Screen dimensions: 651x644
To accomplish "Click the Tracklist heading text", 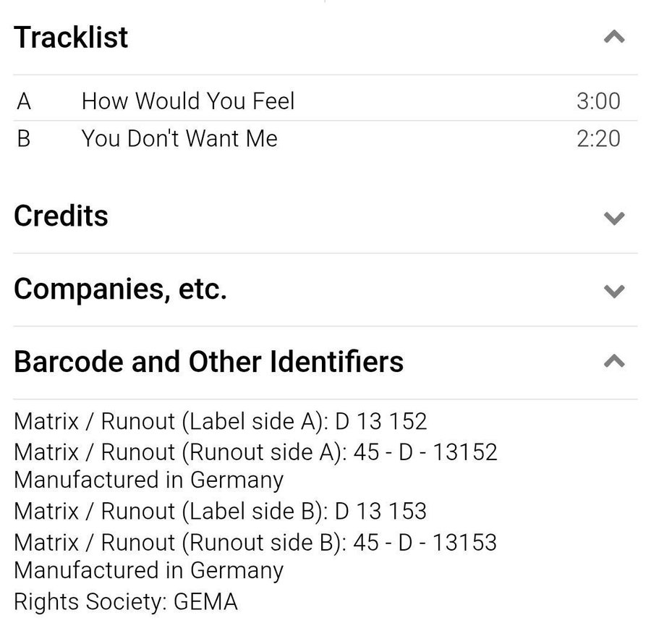I will point(71,37).
